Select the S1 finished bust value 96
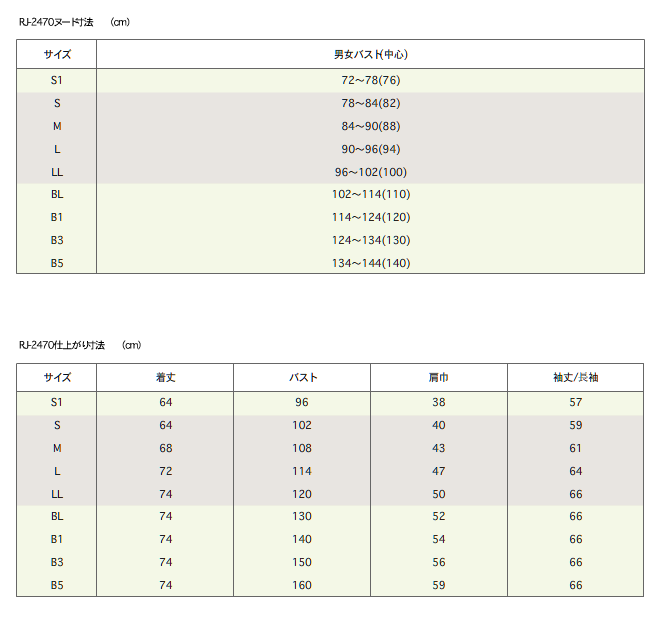The width and height of the screenshot is (660, 620). coord(301,402)
